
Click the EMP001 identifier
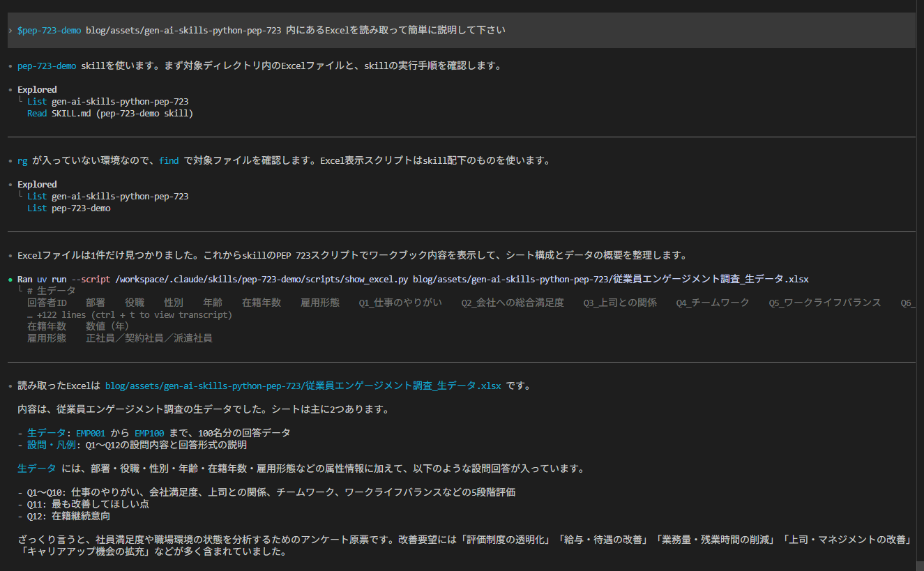pyautogui.click(x=91, y=433)
